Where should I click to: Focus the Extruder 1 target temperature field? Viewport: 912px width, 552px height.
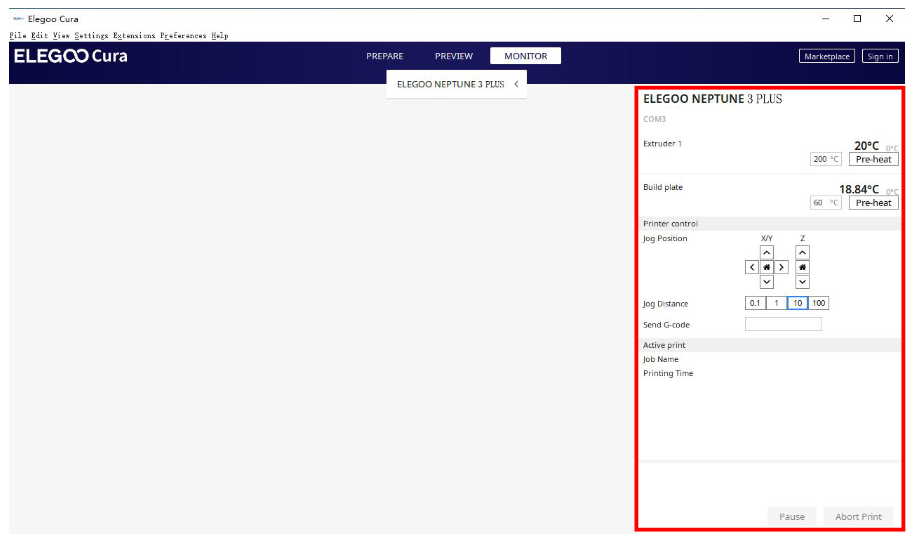click(x=825, y=159)
